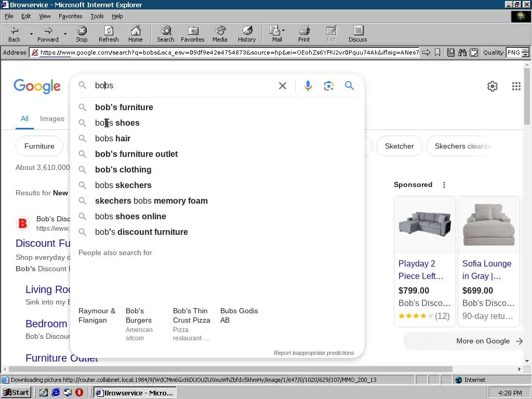Click the bookmarks book icon
This screenshot has width=532, height=399.
tap(451, 52)
